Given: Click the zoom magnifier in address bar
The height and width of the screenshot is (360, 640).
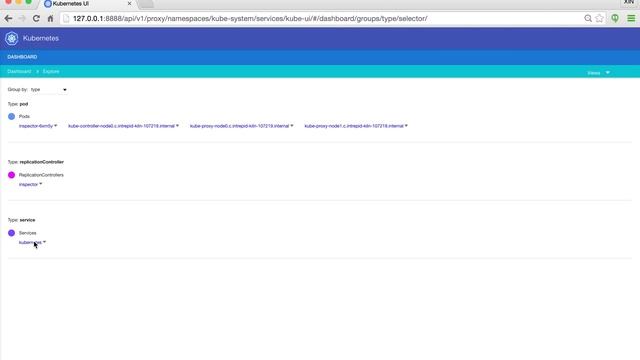Looking at the screenshot, I should 588,18.
